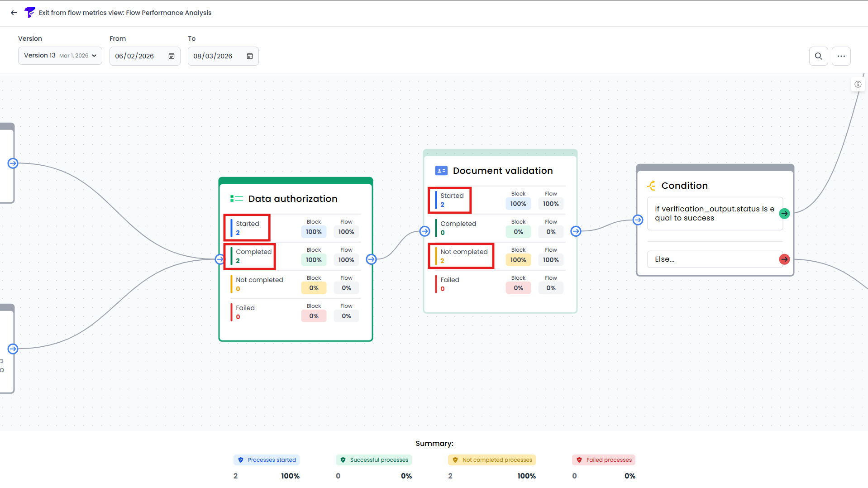The width and height of the screenshot is (868, 488).
Task: Click the info icon in top-right corner
Action: [x=858, y=84]
